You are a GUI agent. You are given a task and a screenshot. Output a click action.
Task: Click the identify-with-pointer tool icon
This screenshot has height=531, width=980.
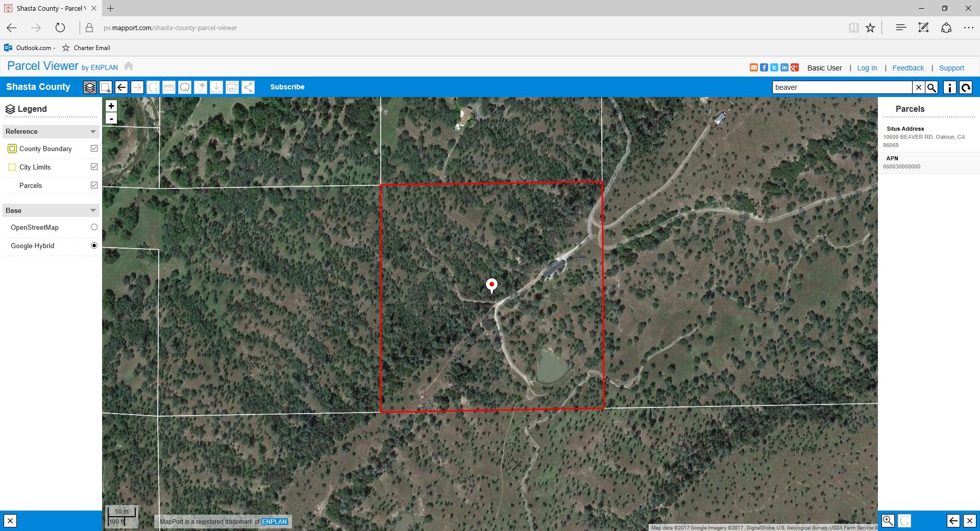(201, 87)
